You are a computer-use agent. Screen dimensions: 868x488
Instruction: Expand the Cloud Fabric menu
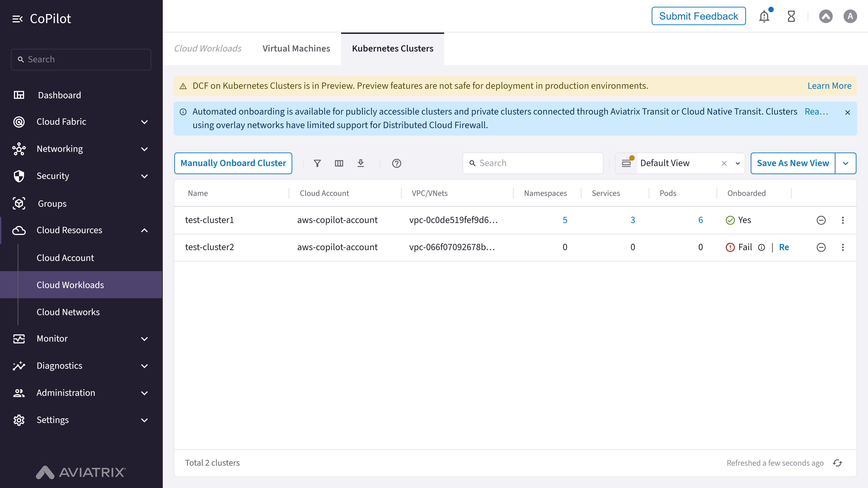[x=145, y=122]
